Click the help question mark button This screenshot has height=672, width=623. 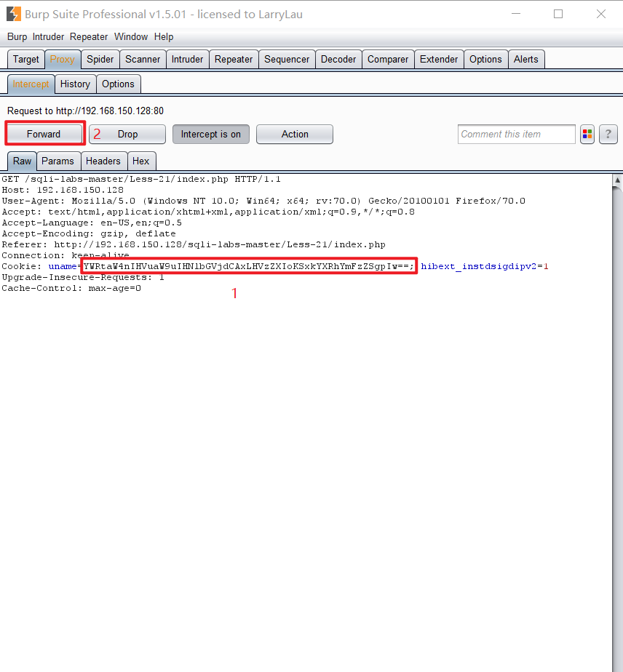608,135
